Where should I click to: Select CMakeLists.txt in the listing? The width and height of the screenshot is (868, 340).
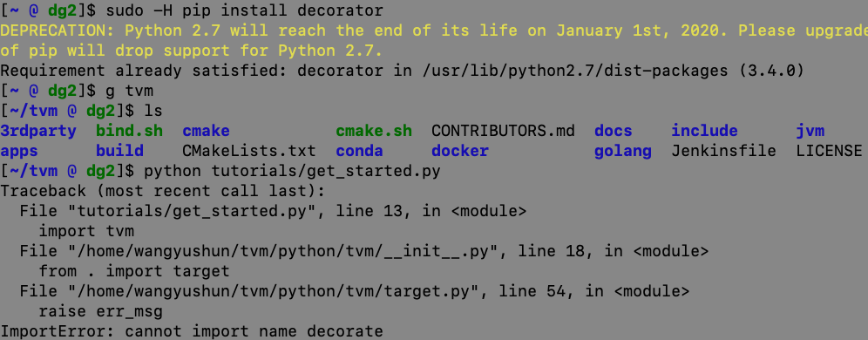[249, 151]
